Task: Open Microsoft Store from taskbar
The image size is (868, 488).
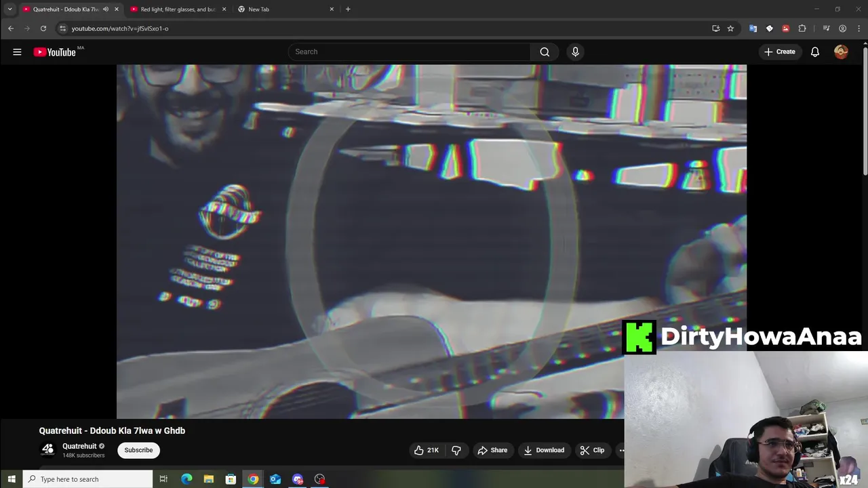Action: [231, 479]
